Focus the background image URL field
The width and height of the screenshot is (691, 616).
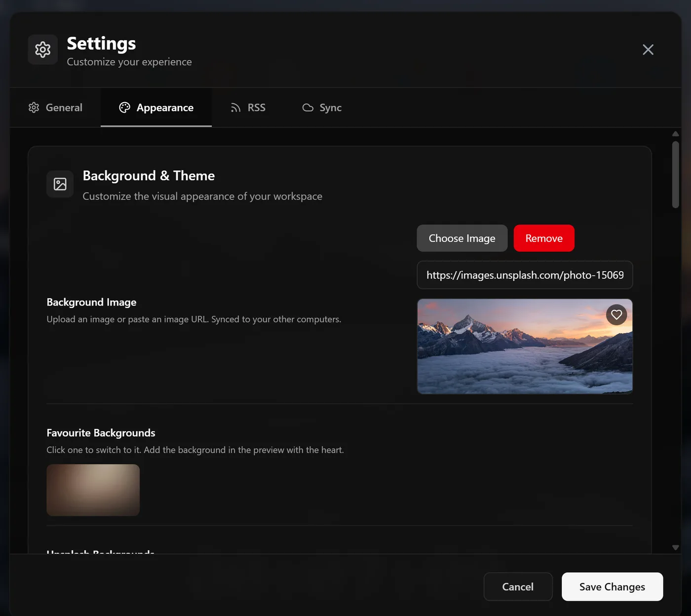point(525,275)
